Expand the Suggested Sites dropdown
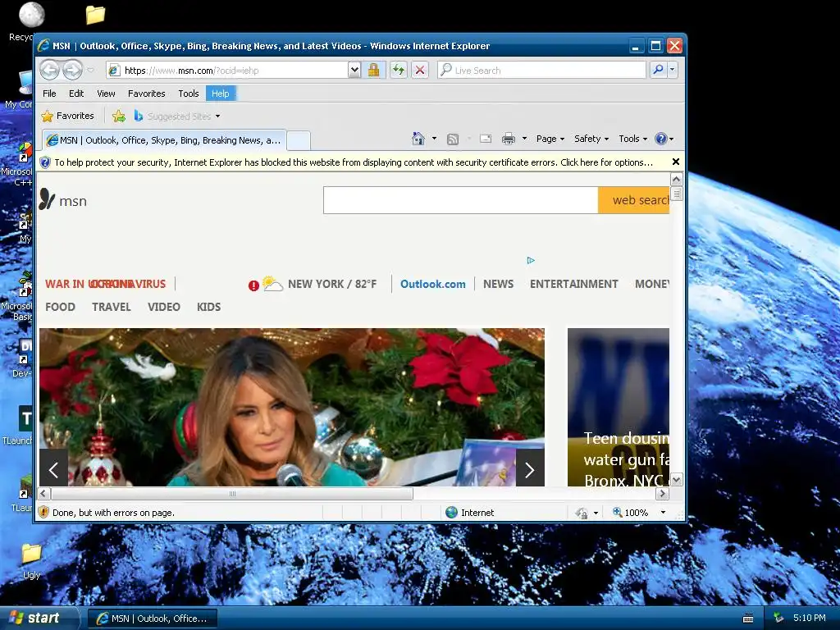This screenshot has height=630, width=840. click(x=217, y=116)
